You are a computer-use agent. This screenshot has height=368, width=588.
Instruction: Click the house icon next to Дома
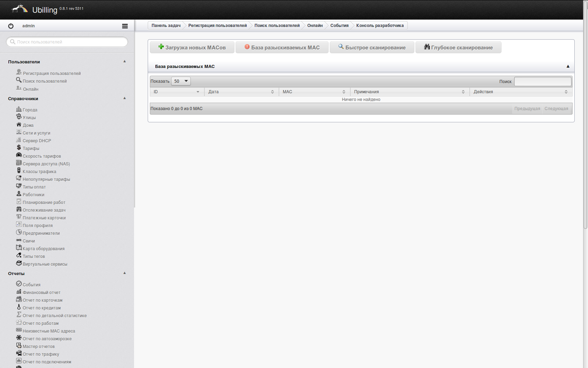(x=19, y=124)
